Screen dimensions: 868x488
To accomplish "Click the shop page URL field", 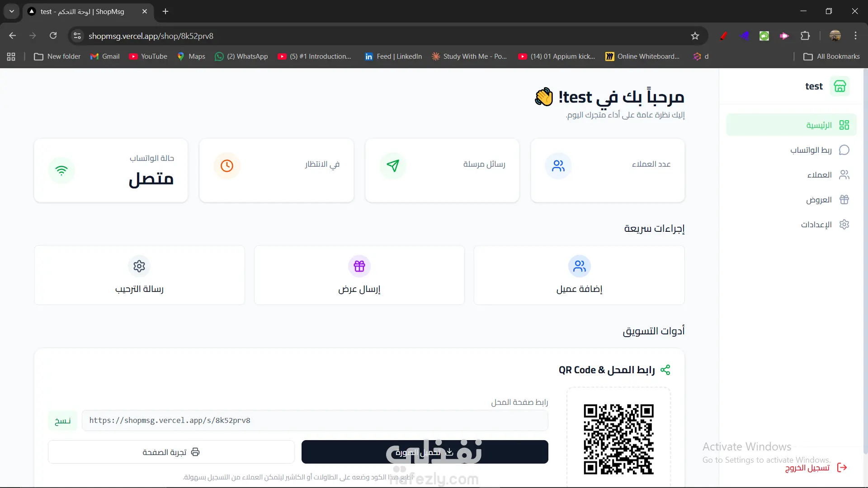I will [x=315, y=421].
